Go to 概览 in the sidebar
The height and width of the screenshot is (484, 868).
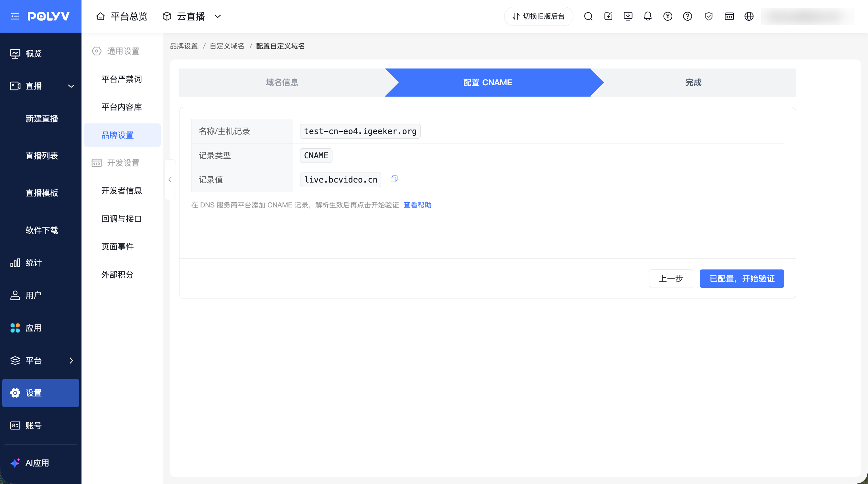tap(40, 54)
